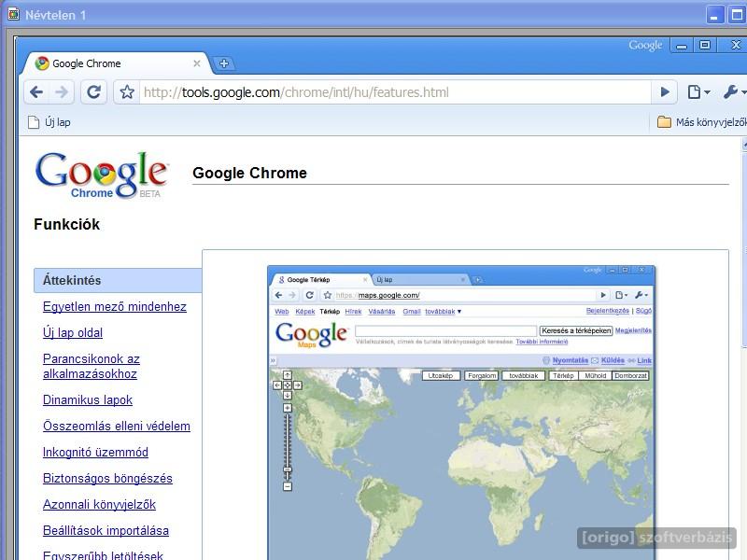Open a new tab with the plus button
Image resolution: width=747 pixels, height=560 pixels.
(x=224, y=63)
